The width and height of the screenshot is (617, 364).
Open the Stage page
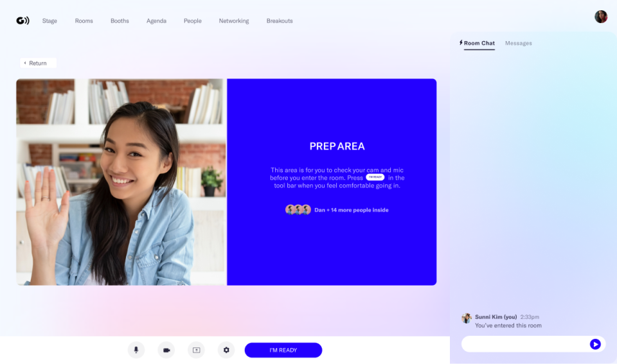[49, 21]
